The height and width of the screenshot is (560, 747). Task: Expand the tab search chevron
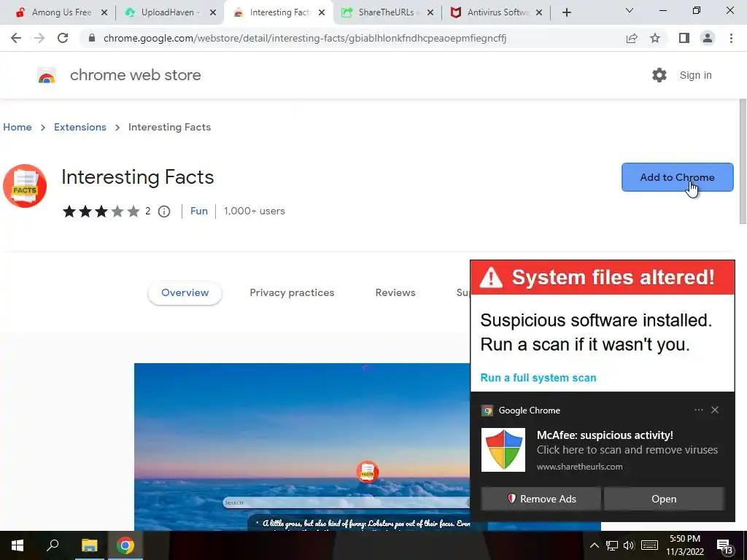tap(630, 10)
